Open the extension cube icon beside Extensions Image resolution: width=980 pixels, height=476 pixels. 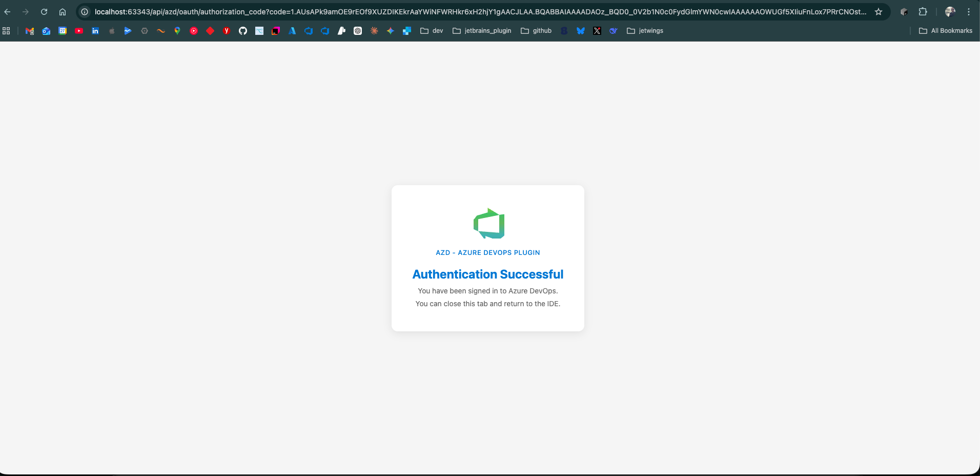pyautogui.click(x=904, y=12)
